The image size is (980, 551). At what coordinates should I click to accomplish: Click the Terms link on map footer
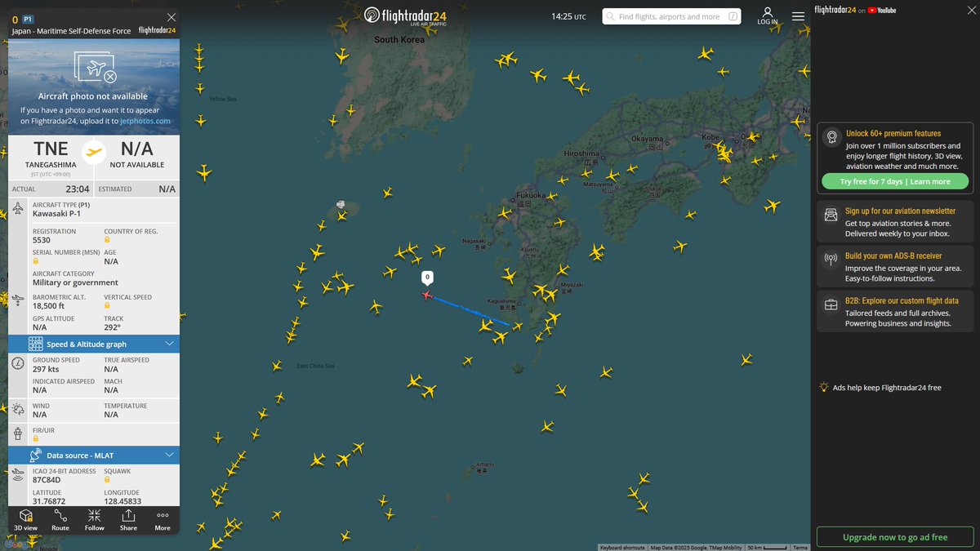click(x=800, y=548)
